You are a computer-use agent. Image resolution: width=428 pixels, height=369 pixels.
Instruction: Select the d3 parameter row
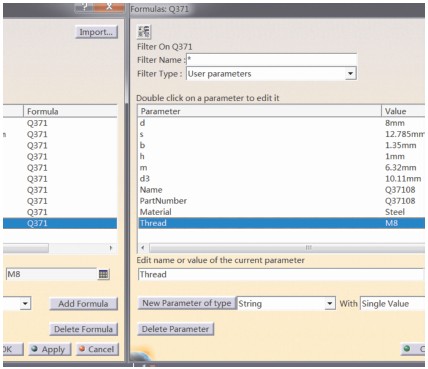[281, 179]
